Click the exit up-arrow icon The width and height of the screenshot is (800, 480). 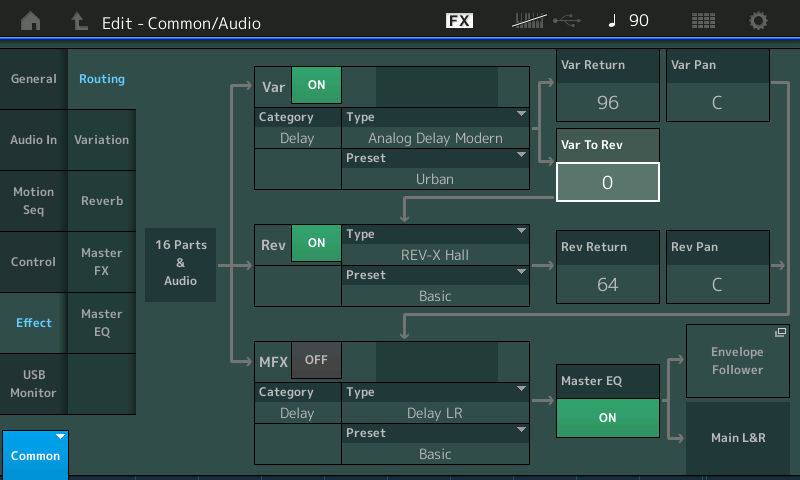coord(79,21)
